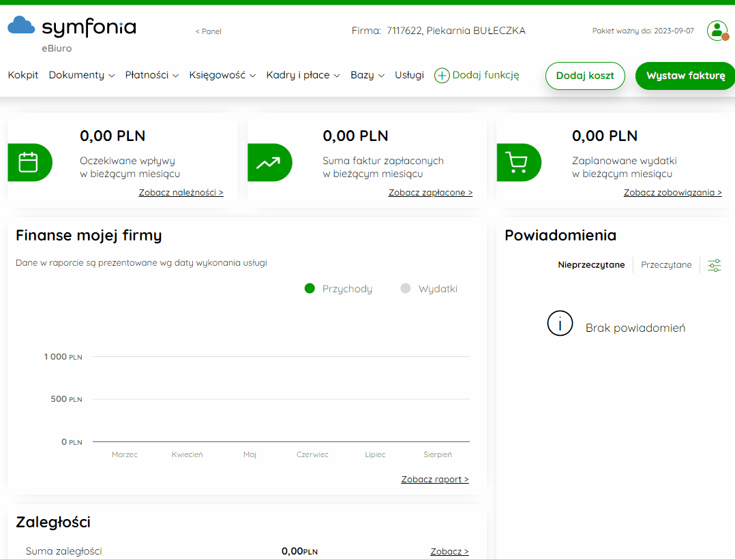Click the Powiadomienia panel heading
The width and height of the screenshot is (735, 560).
(560, 235)
